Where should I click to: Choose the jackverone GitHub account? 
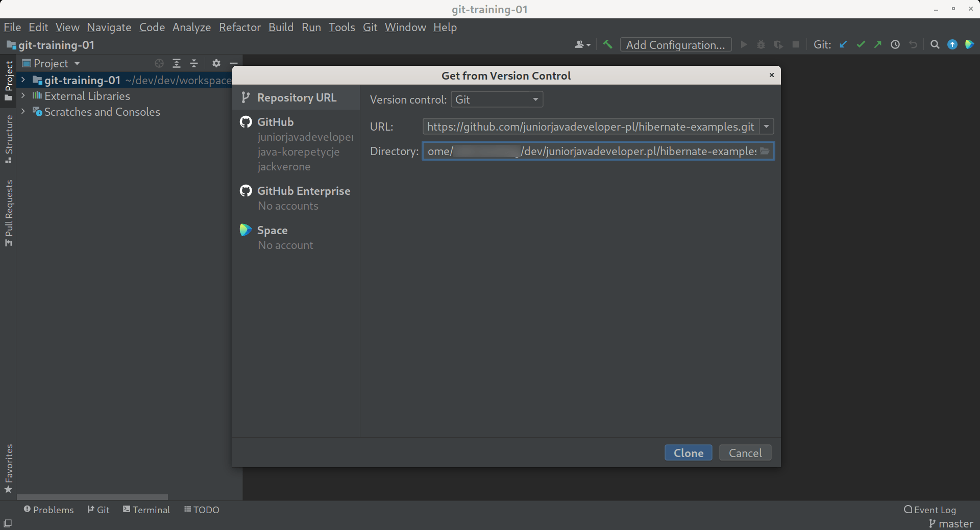284,167
